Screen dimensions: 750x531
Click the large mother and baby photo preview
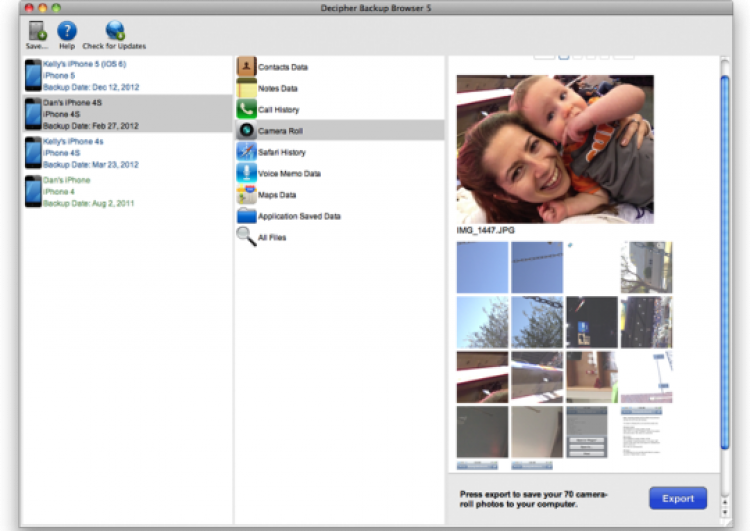pyautogui.click(x=555, y=149)
